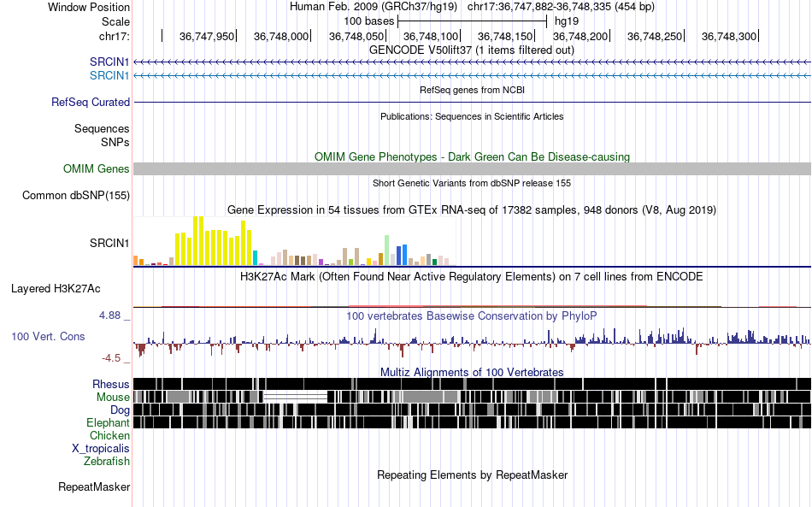Click the SRCIN1 GTEx expression label
This screenshot has height=507, width=812.
point(109,243)
